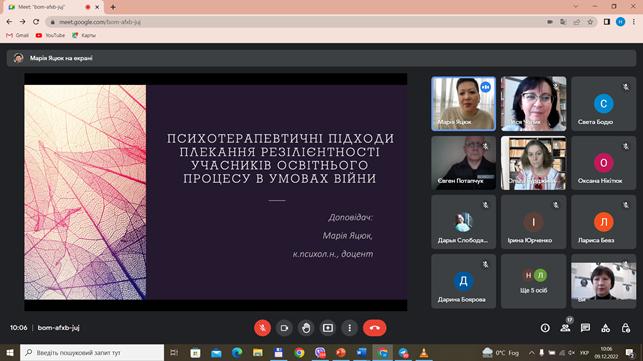Viewport: 643px width, 361px height.
Task: Open the Карты bookmark
Action: pos(84,35)
